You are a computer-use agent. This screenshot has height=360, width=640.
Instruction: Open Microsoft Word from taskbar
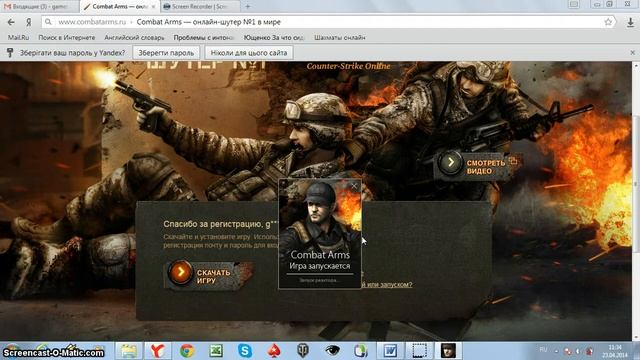390,351
